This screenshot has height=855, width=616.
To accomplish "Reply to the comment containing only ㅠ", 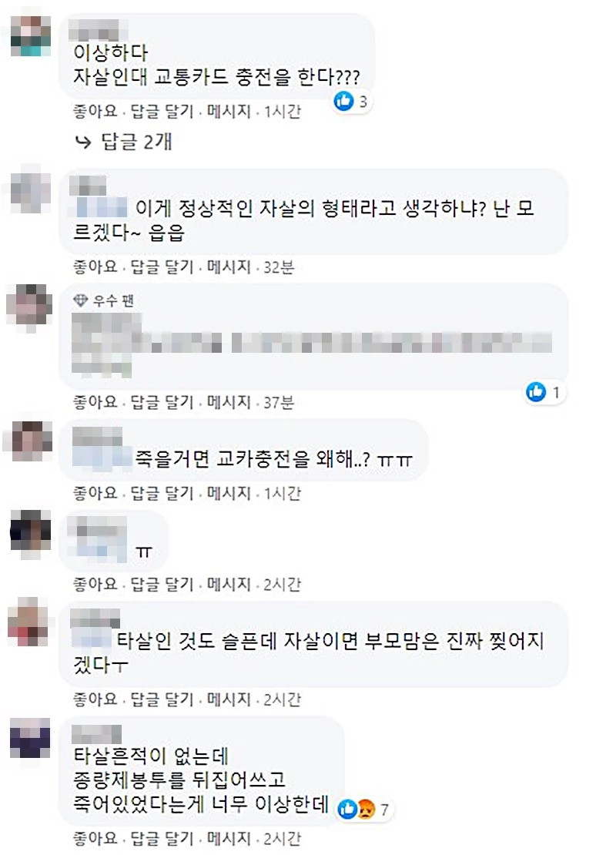I will [x=162, y=584].
